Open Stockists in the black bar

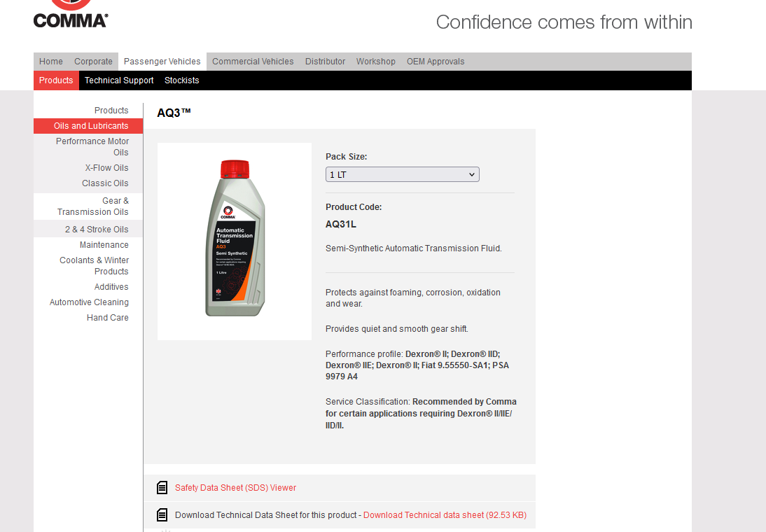(x=182, y=80)
